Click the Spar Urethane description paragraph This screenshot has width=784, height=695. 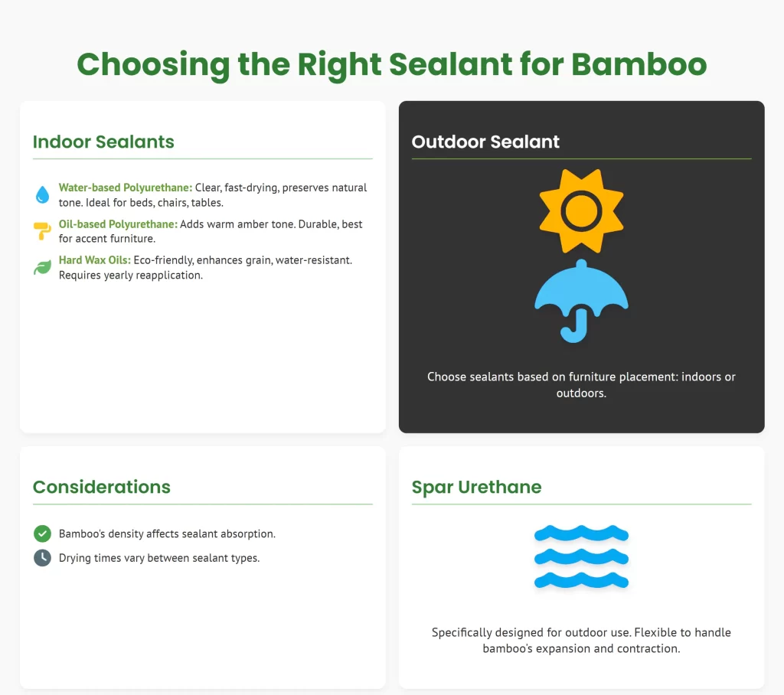pyautogui.click(x=582, y=641)
